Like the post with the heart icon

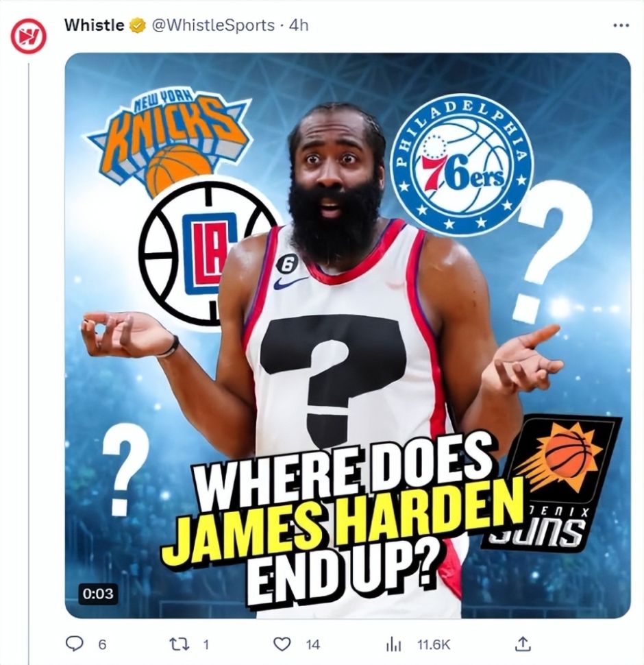point(281,644)
